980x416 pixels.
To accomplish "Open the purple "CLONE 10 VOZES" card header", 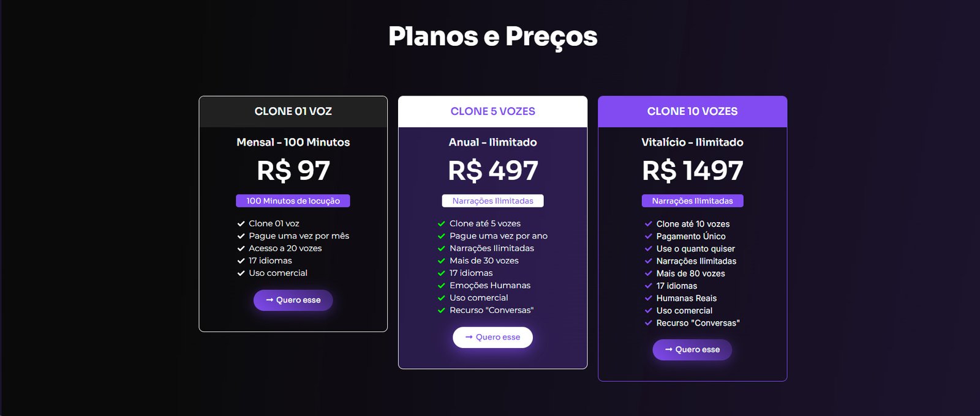I will [x=692, y=111].
